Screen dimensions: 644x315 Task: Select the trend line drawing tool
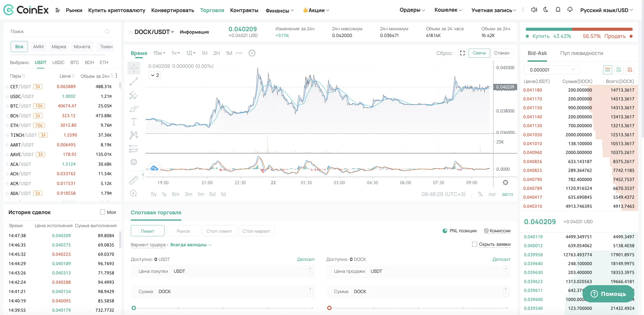coord(134,82)
